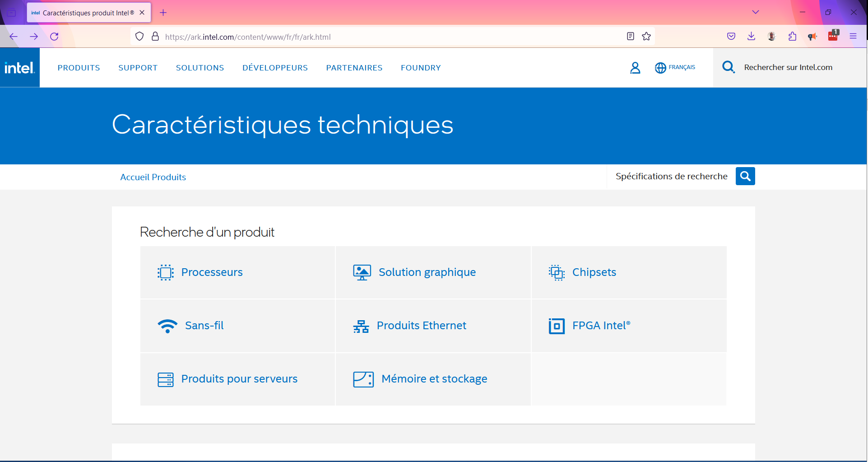Click the URL address bar

click(x=393, y=37)
